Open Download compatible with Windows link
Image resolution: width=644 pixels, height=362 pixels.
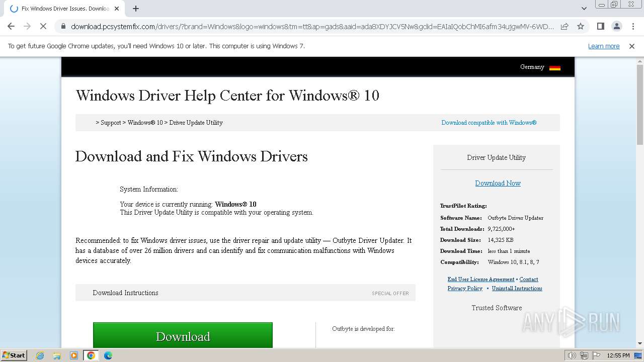coord(489,123)
